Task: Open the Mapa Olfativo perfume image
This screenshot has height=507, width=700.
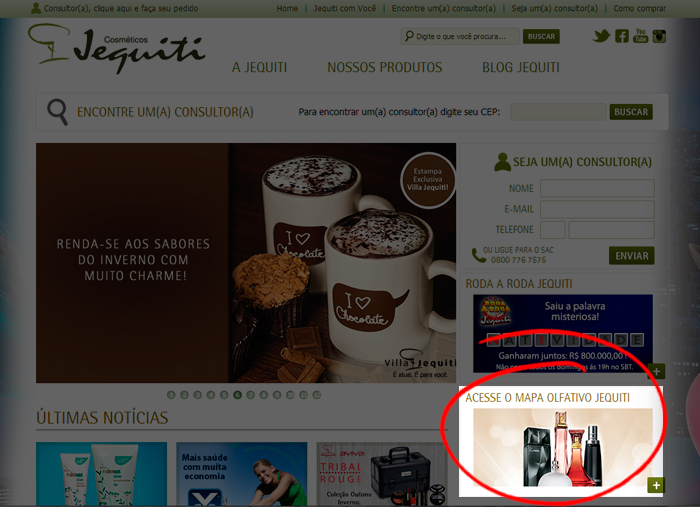Action: pyautogui.click(x=563, y=448)
